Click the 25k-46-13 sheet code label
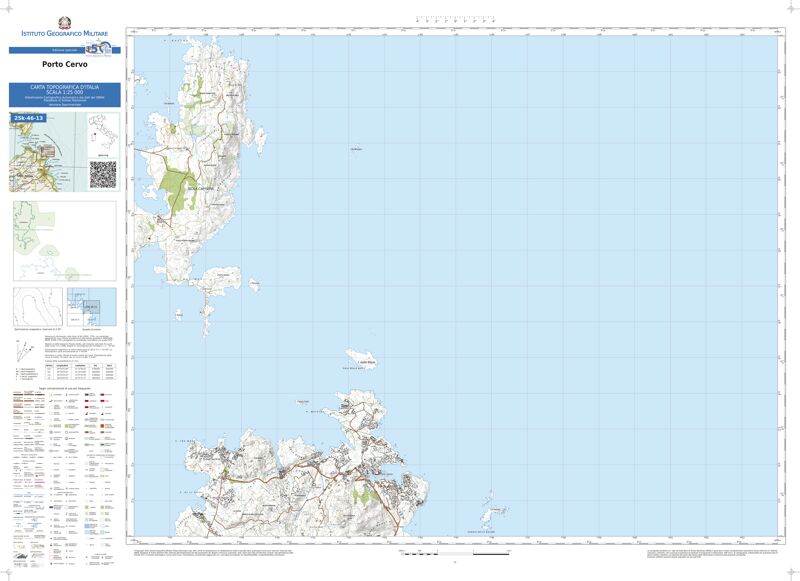 pyautogui.click(x=29, y=118)
